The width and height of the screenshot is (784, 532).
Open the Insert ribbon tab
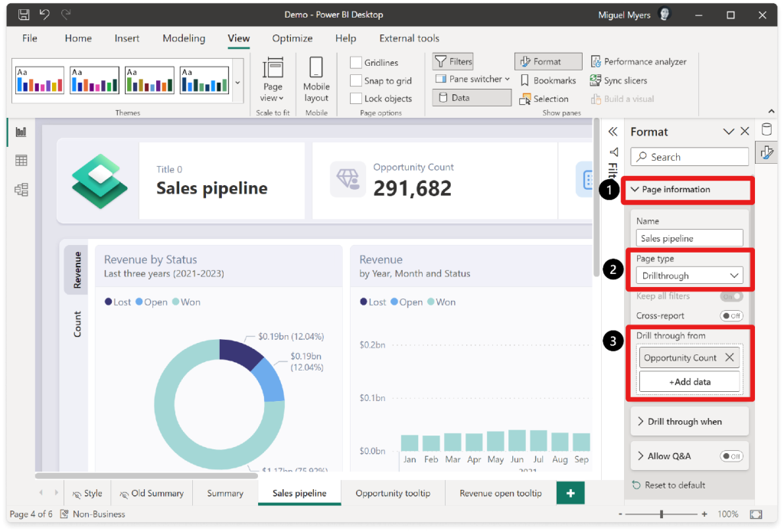(x=126, y=38)
